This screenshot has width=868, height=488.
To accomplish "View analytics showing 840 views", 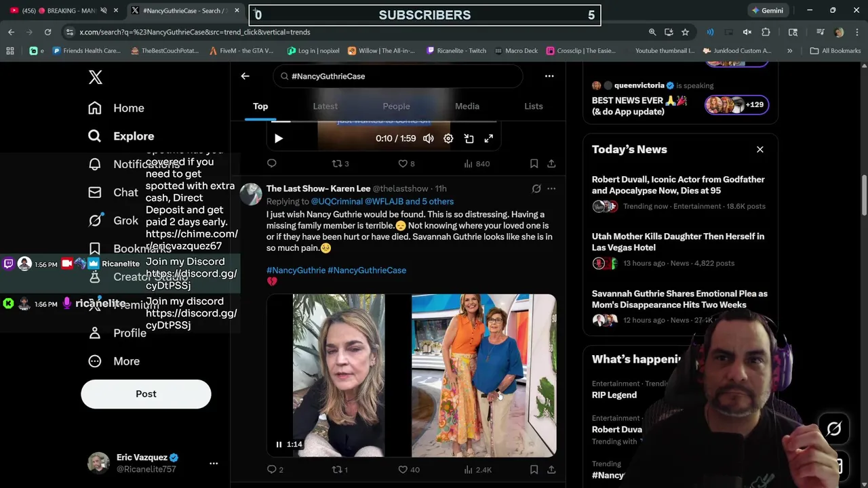I will click(477, 163).
